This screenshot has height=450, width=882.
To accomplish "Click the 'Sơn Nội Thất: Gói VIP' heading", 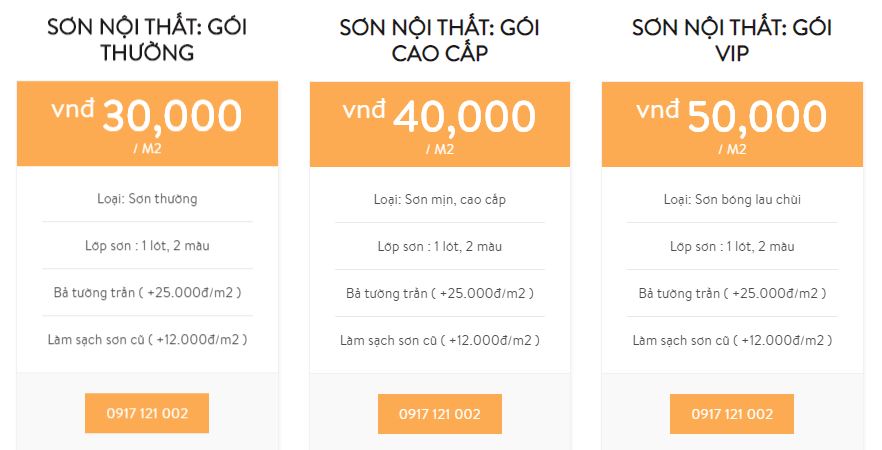I will 732,40.
